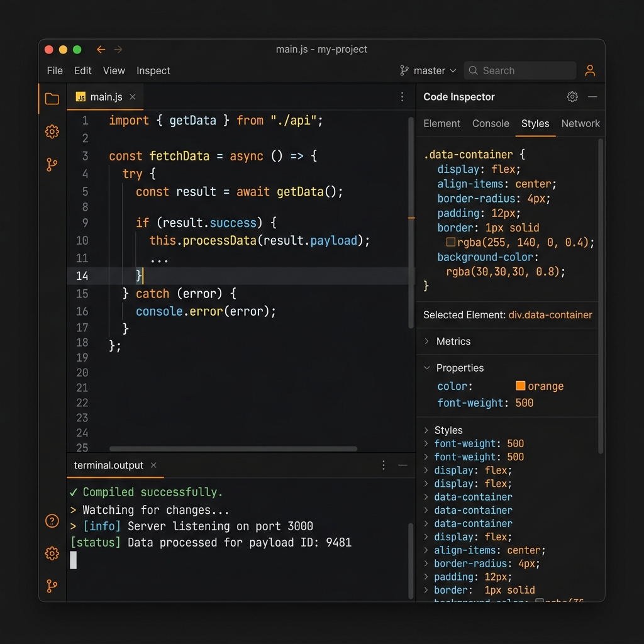Open the terminal.output panel three-dot menu

point(384,465)
